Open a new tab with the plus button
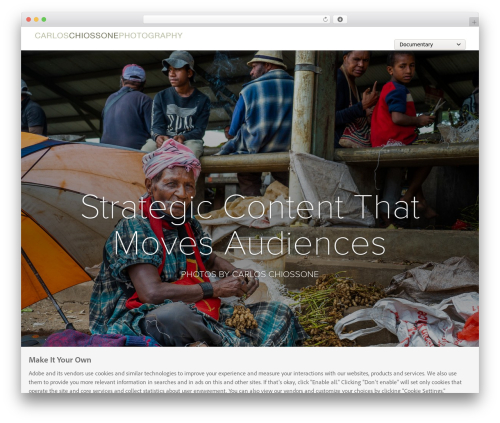 (474, 22)
